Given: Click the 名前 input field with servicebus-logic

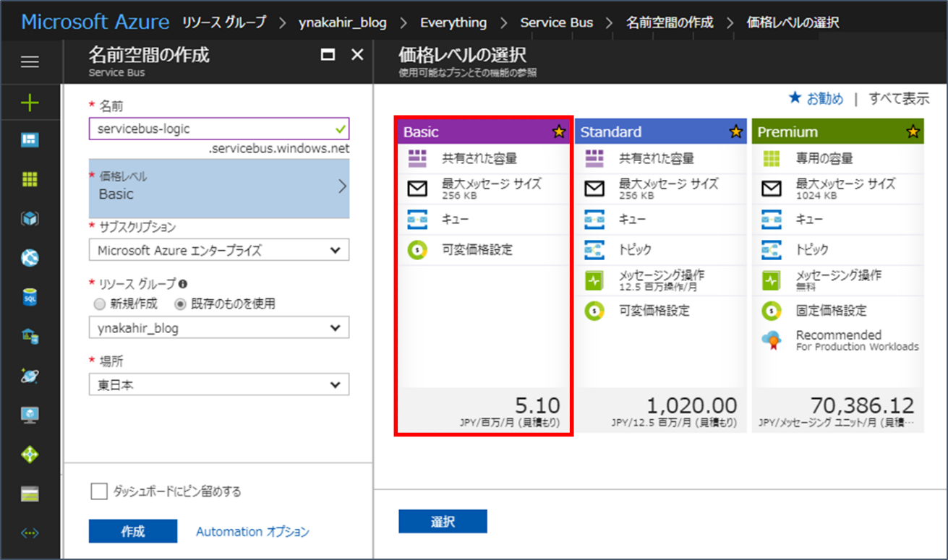Looking at the screenshot, I should tap(219, 128).
